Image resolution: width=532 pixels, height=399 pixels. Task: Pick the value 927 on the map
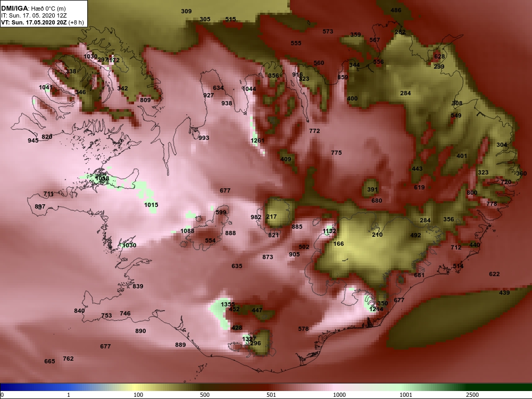pos(209,95)
